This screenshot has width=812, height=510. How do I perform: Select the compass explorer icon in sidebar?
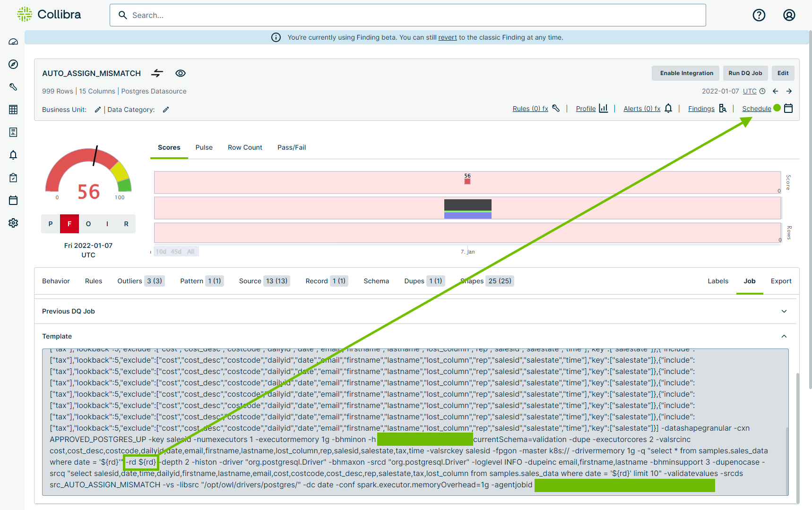(x=13, y=64)
